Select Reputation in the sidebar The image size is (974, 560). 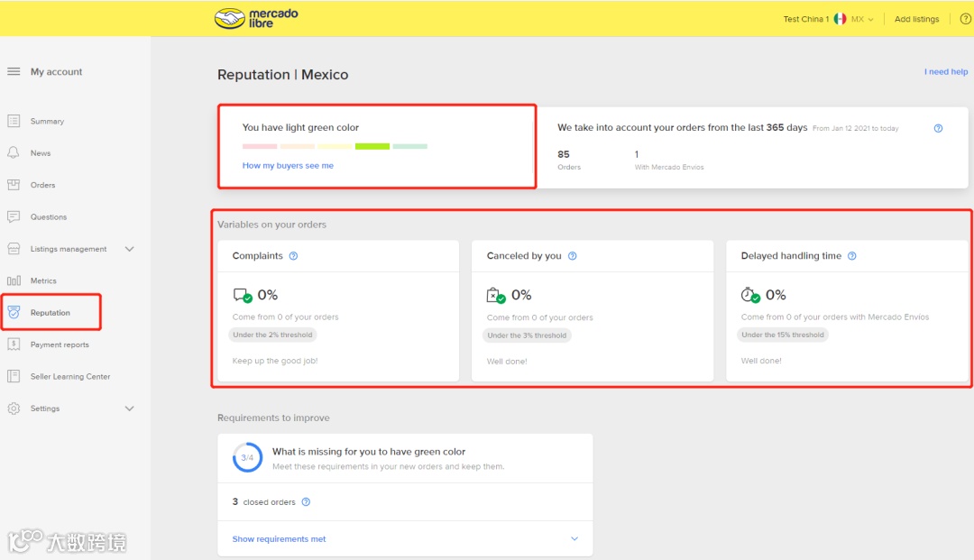51,312
